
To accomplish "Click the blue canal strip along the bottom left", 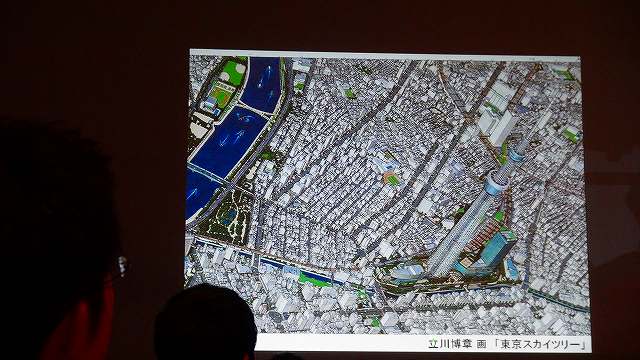I will (x=265, y=260).
